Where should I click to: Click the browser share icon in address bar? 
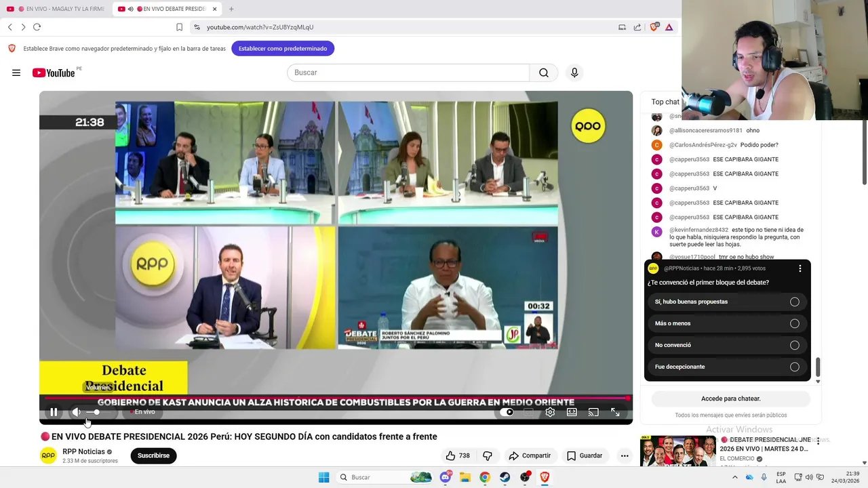637,27
